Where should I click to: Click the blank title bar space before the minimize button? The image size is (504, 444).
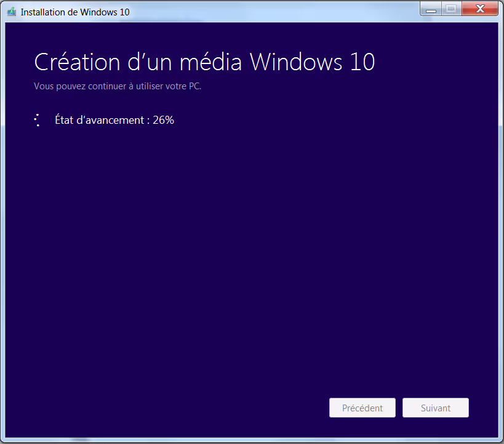(x=277, y=11)
